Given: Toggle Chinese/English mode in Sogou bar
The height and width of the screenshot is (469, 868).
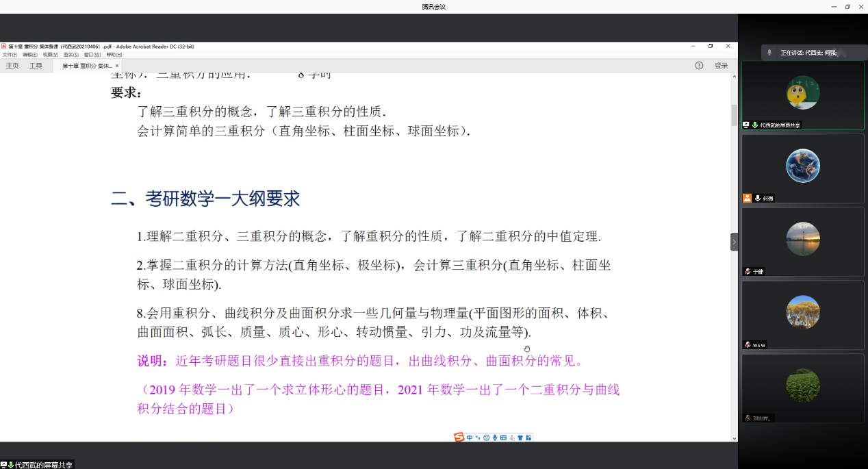Looking at the screenshot, I should [470, 438].
